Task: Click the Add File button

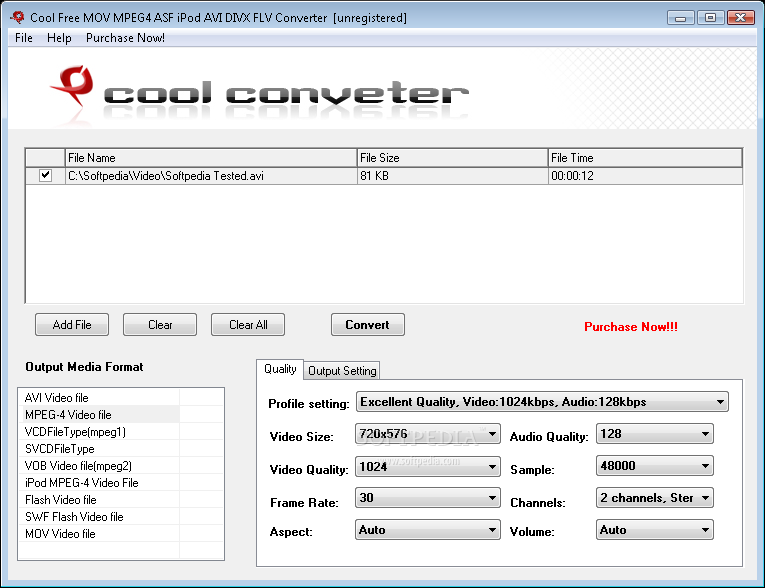Action: point(72,324)
